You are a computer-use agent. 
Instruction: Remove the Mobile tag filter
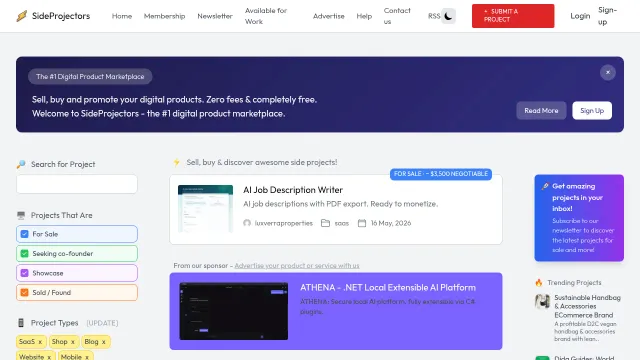click(x=87, y=357)
